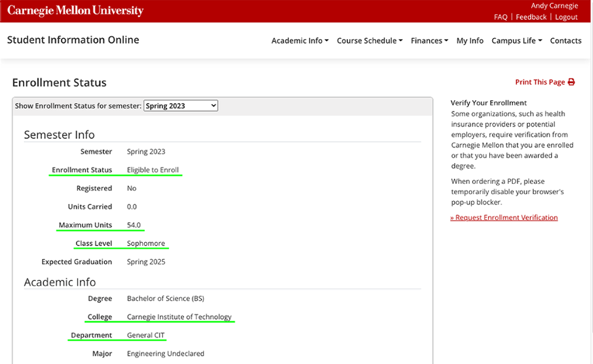Open the Contacts page
Image resolution: width=593 pixels, height=364 pixels.
[x=565, y=40]
